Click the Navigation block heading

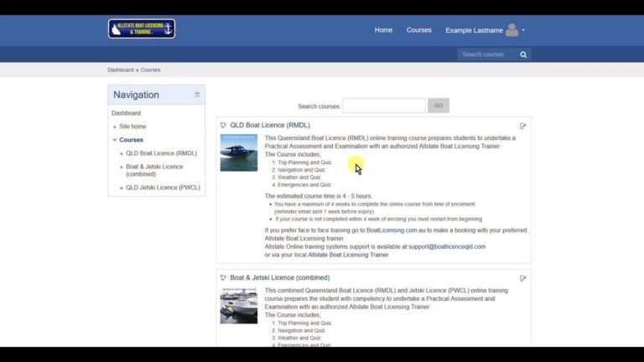click(136, 95)
